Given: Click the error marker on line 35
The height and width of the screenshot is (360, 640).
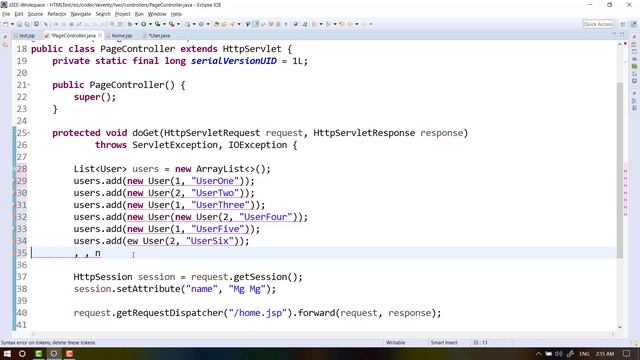Looking at the screenshot, I should tap(15, 253).
